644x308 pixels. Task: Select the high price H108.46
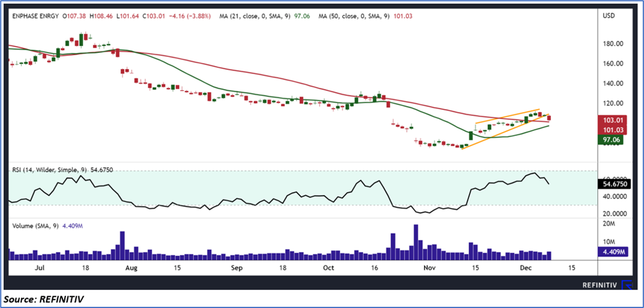coord(102,16)
